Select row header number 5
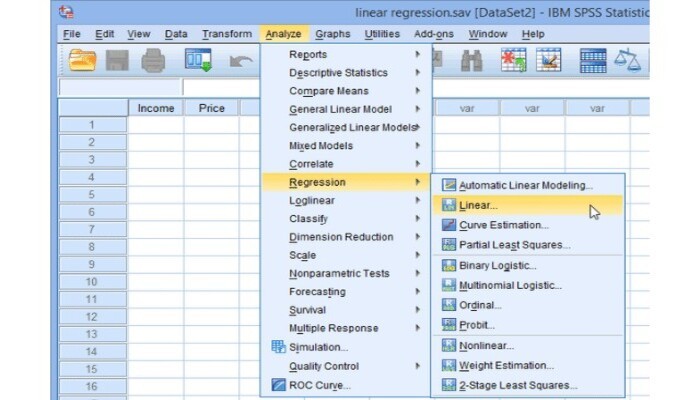Screen dimensions: 700x400 click(x=93, y=195)
